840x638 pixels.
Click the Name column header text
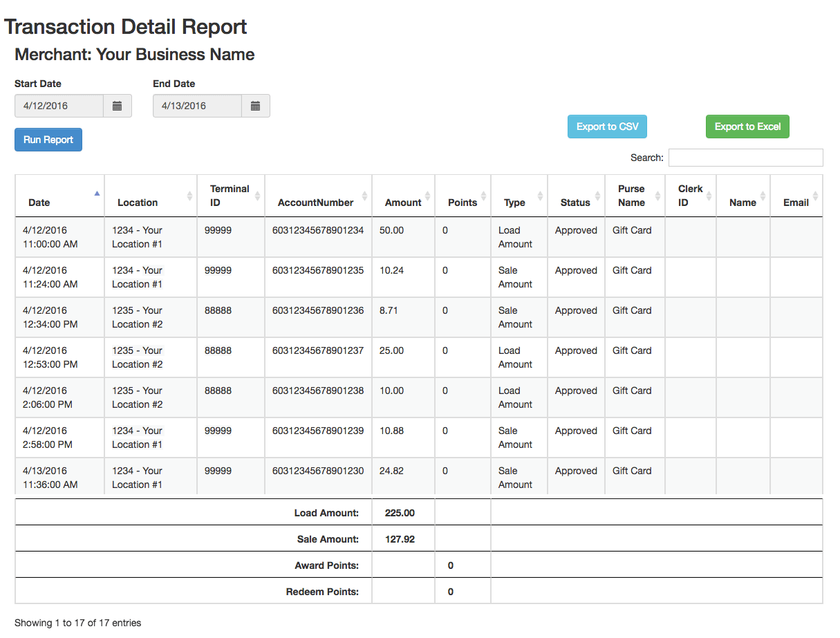click(743, 203)
